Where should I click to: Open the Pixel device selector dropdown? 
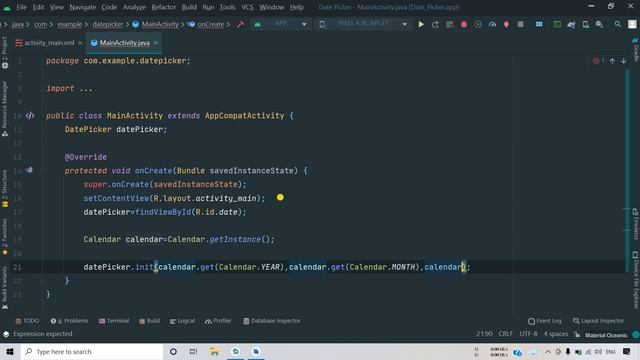click(x=363, y=24)
